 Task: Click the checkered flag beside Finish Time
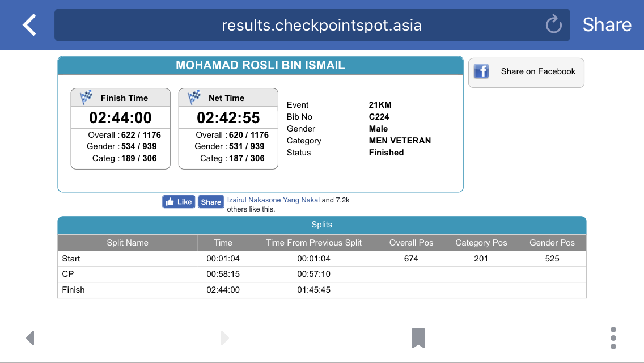pos(86,98)
